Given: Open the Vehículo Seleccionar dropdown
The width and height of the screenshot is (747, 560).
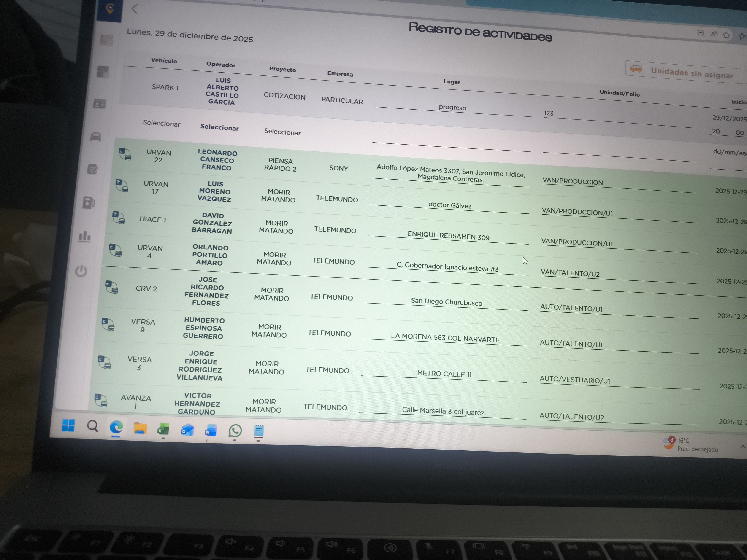Looking at the screenshot, I should 161,123.
